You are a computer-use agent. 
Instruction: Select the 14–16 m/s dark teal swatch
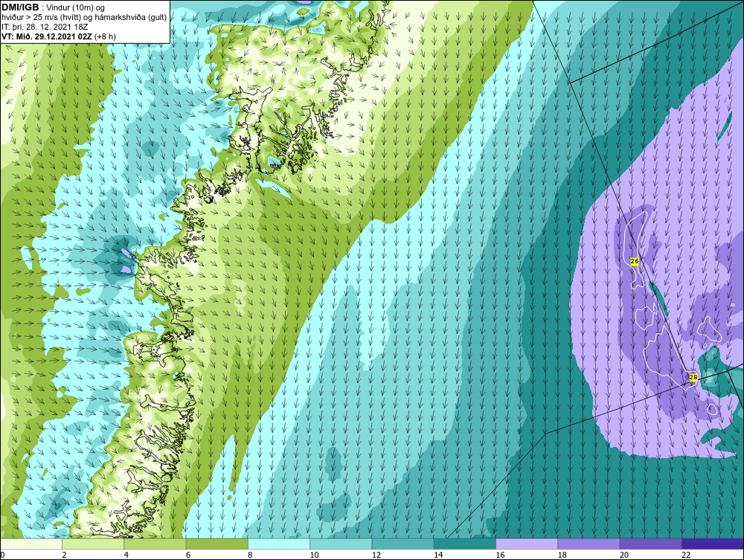465,544
